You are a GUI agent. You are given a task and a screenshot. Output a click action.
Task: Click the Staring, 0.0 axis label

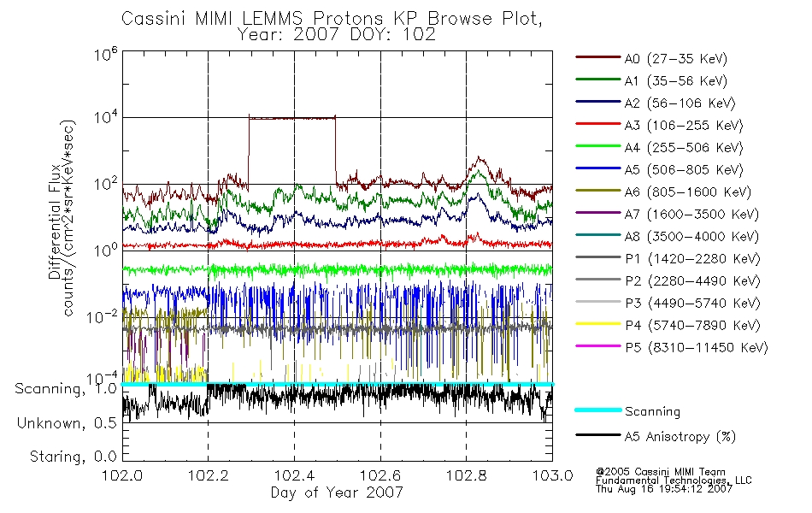click(73, 457)
